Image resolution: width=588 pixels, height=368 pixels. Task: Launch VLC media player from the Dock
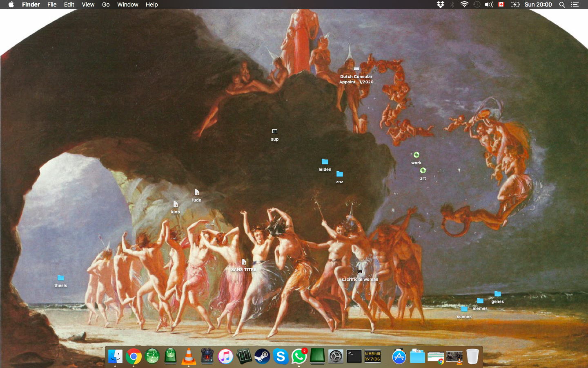[x=189, y=357]
